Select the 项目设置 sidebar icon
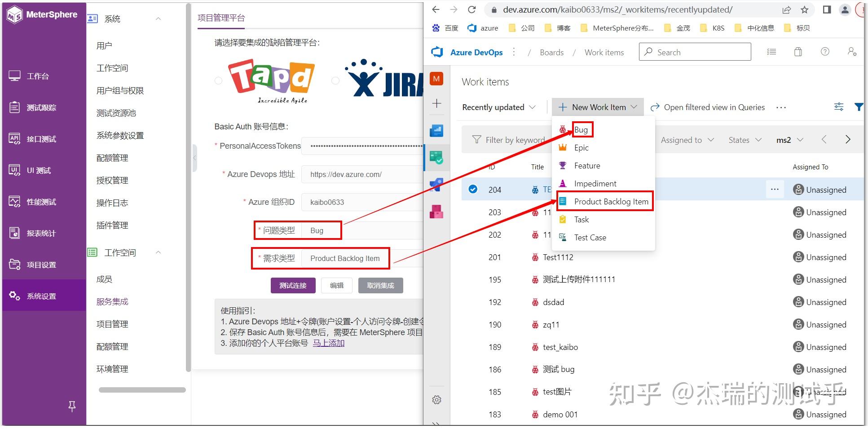The width and height of the screenshot is (868, 429). click(31, 265)
